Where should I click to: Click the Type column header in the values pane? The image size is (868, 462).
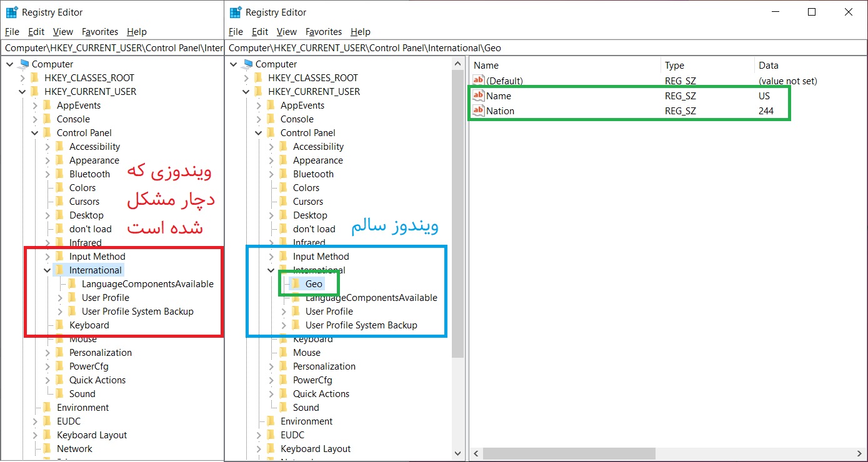707,66
